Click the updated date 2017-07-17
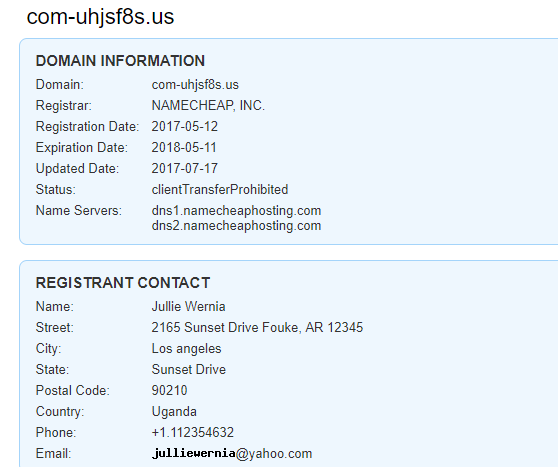Screen dimensions: 558x467 click(185, 168)
